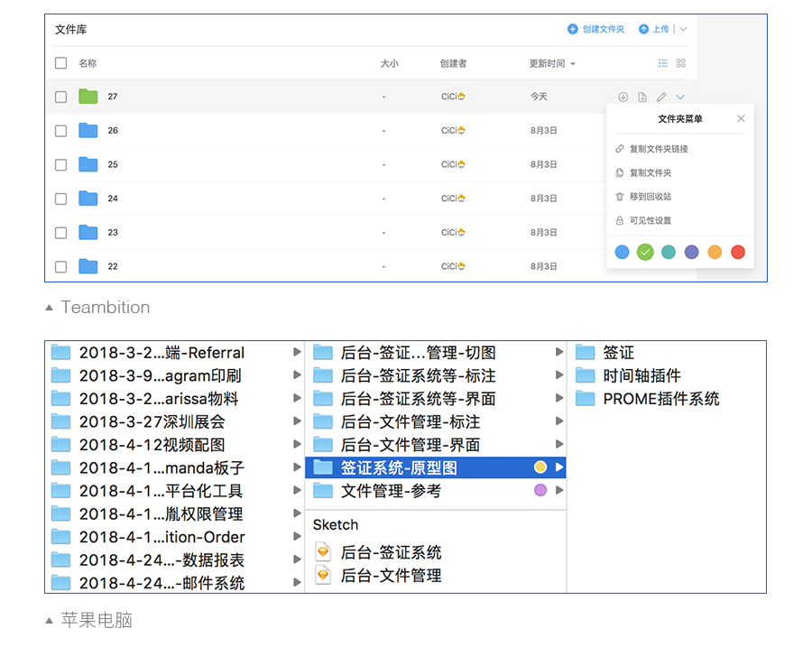Expand folder 27 more-options chevron
The width and height of the screenshot is (812, 647).
click(680, 97)
